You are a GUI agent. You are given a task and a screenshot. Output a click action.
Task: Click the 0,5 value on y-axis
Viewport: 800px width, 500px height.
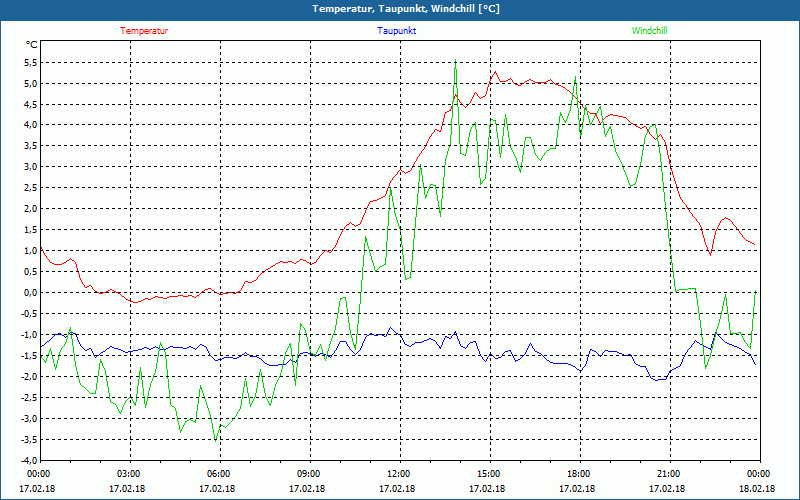(31, 271)
